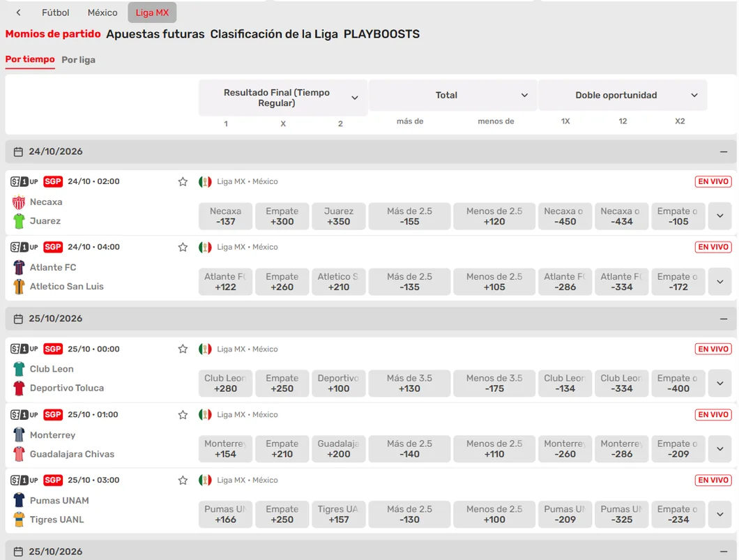Click the 1UP icon on Club Leon row
Screen dimensions: 739x560
click(24, 349)
